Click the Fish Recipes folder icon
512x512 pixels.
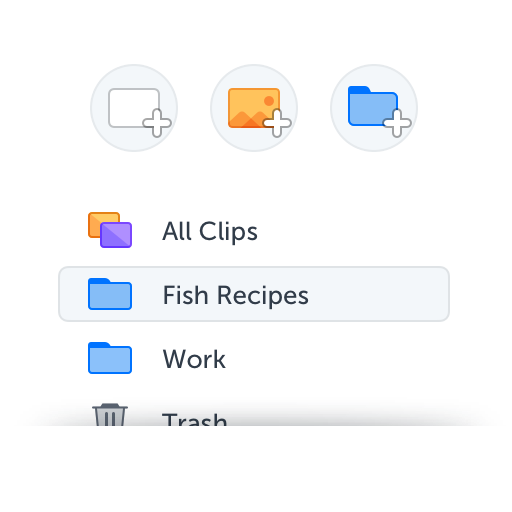click(110, 294)
